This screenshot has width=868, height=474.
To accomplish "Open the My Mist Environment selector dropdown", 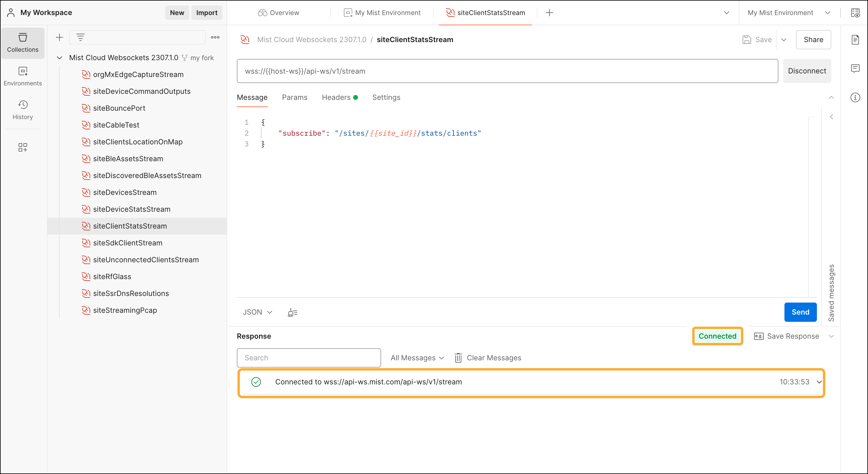I will tap(788, 13).
